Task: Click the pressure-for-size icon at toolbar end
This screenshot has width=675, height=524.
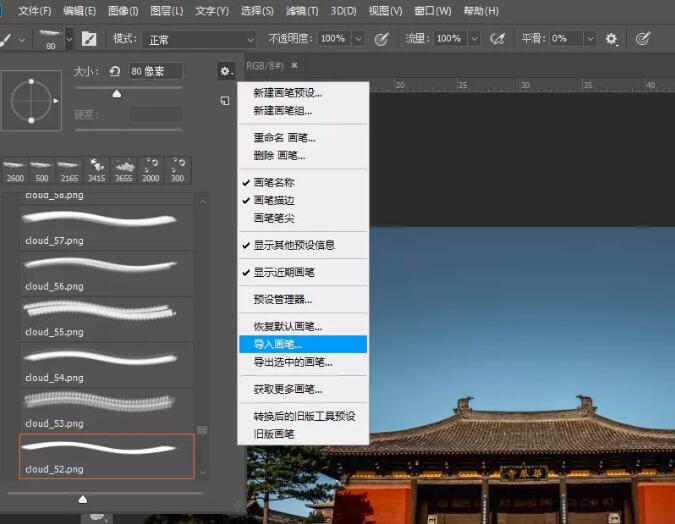Action: pos(644,39)
